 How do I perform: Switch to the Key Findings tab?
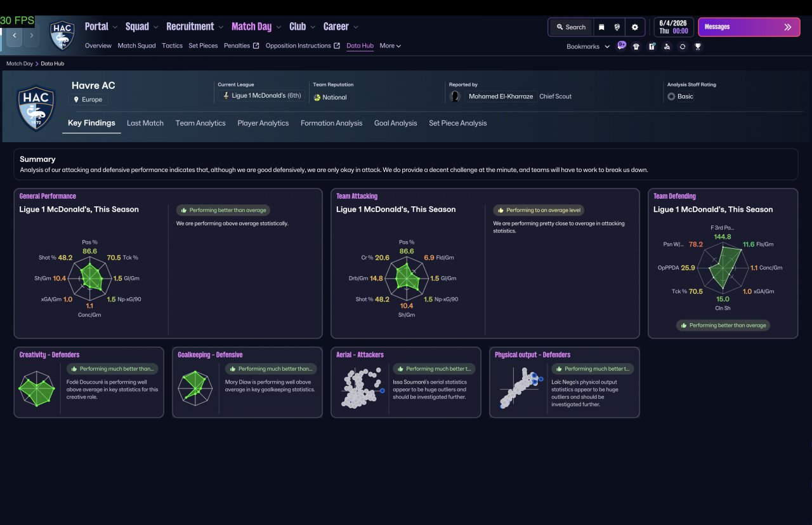[91, 123]
